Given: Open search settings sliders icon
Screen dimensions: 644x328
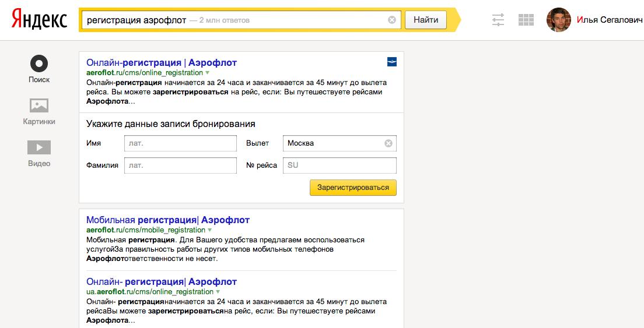Looking at the screenshot, I should 498,20.
